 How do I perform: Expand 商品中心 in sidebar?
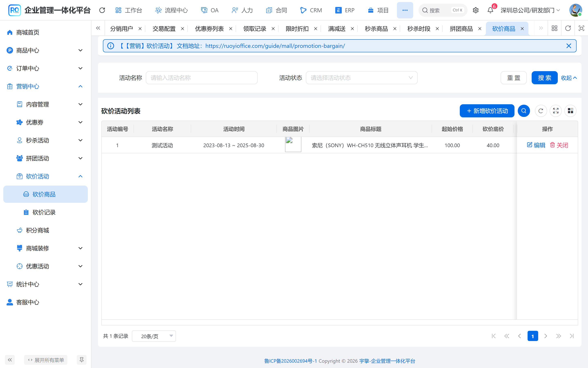tap(46, 50)
